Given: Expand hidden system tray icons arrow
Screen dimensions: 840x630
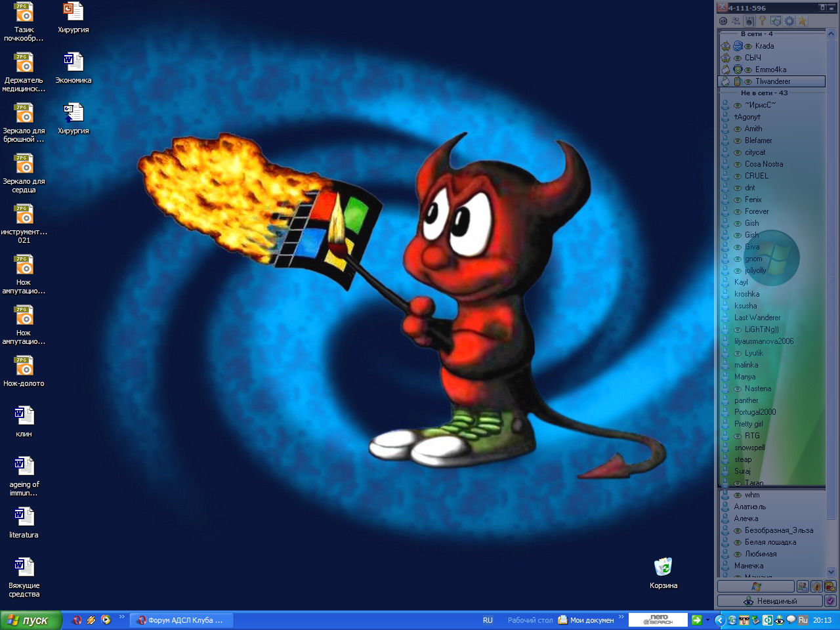Looking at the screenshot, I should 719,620.
